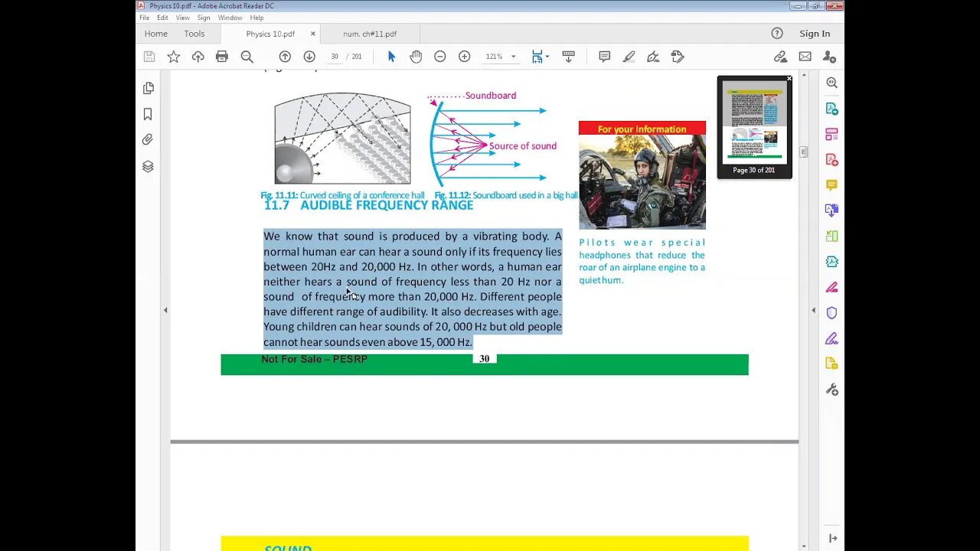Open the Fill & Sign tool in right pane
Viewport: 980px width, 551px height.
pyautogui.click(x=832, y=338)
